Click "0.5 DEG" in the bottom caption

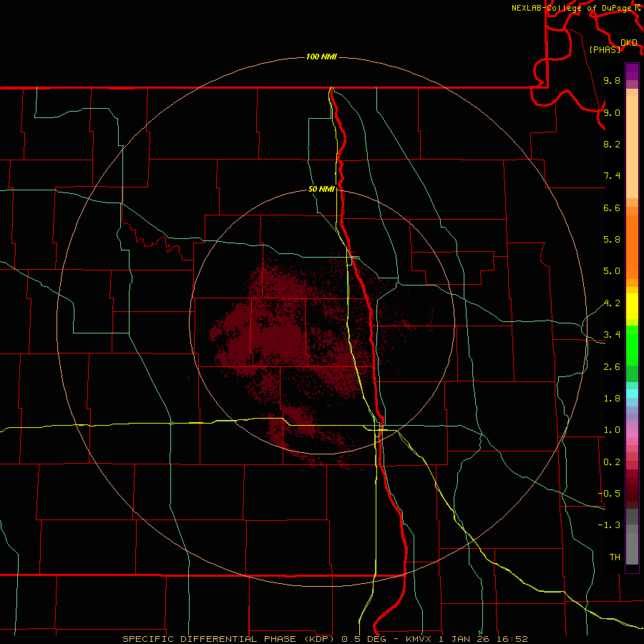pyautogui.click(x=364, y=639)
